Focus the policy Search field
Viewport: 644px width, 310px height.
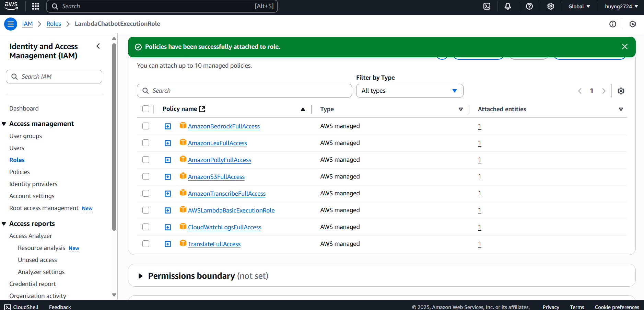244,91
